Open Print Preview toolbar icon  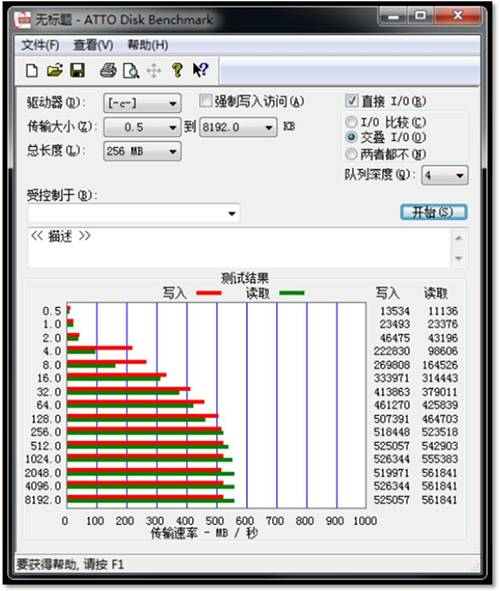[131, 71]
